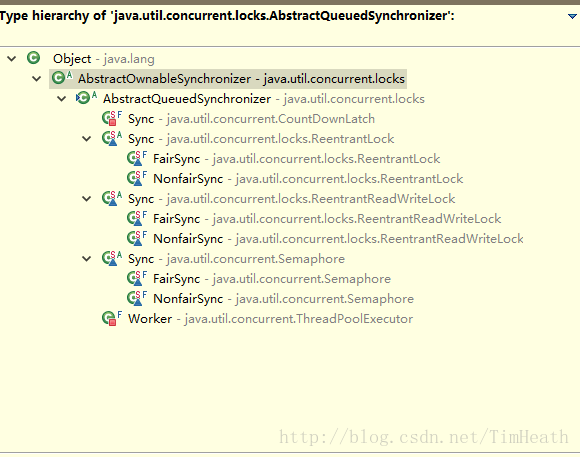This screenshot has height=457, width=580.
Task: Collapse the Object tree node
Action: (x=12, y=59)
